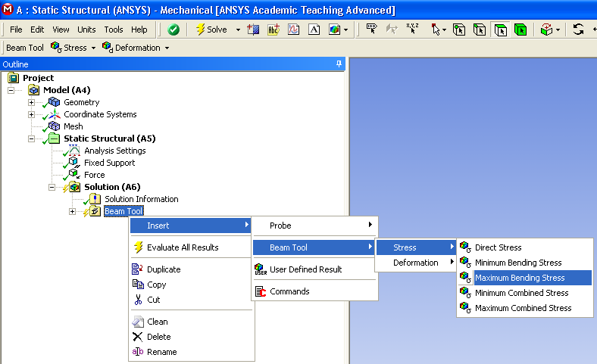Click Insert in the context menu
Image resolution: width=597 pixels, height=364 pixels.
click(x=190, y=226)
